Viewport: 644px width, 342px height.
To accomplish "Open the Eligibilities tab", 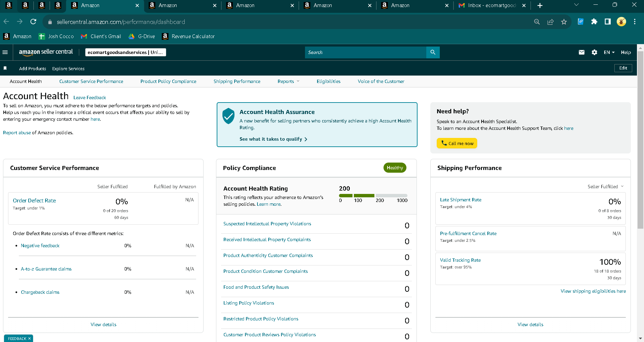I will pyautogui.click(x=329, y=81).
